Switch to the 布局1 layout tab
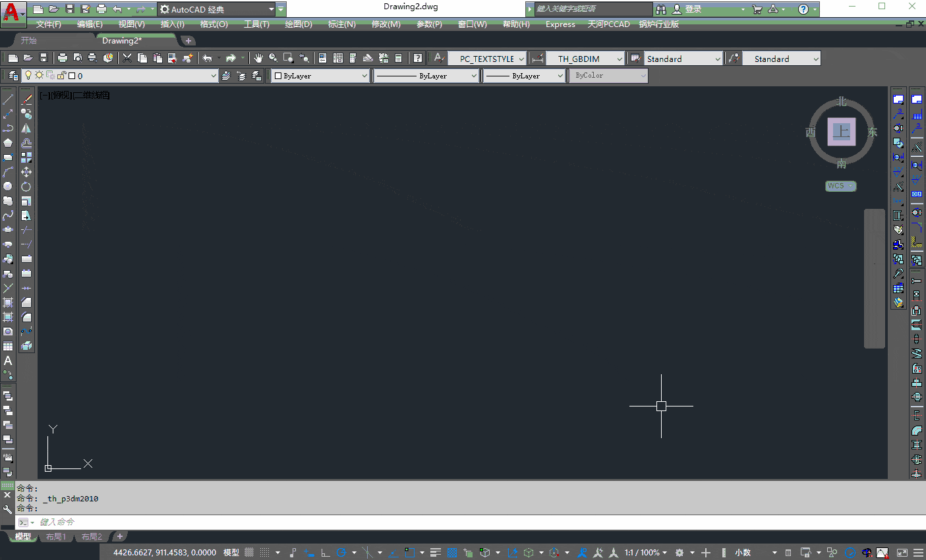Viewport: 926px width, 560px height. coord(56,537)
